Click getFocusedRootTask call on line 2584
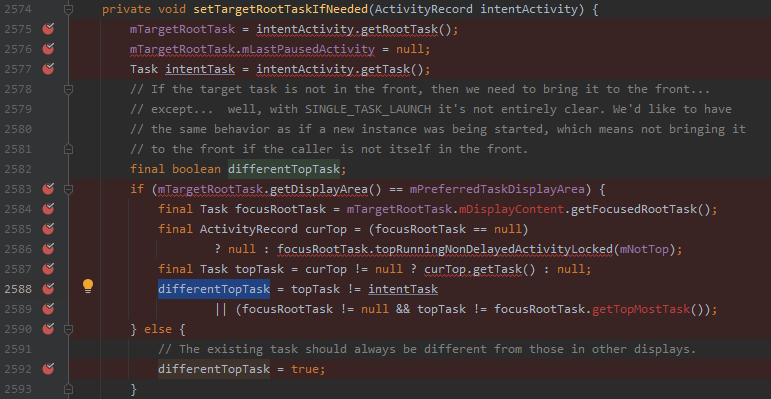771x399 pixels. pos(634,209)
